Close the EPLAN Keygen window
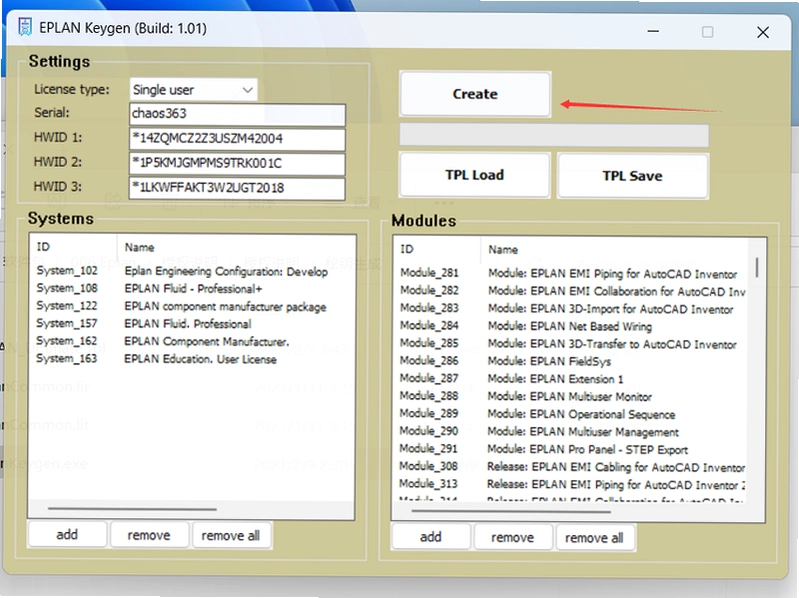The width and height of the screenshot is (799, 598). (763, 33)
